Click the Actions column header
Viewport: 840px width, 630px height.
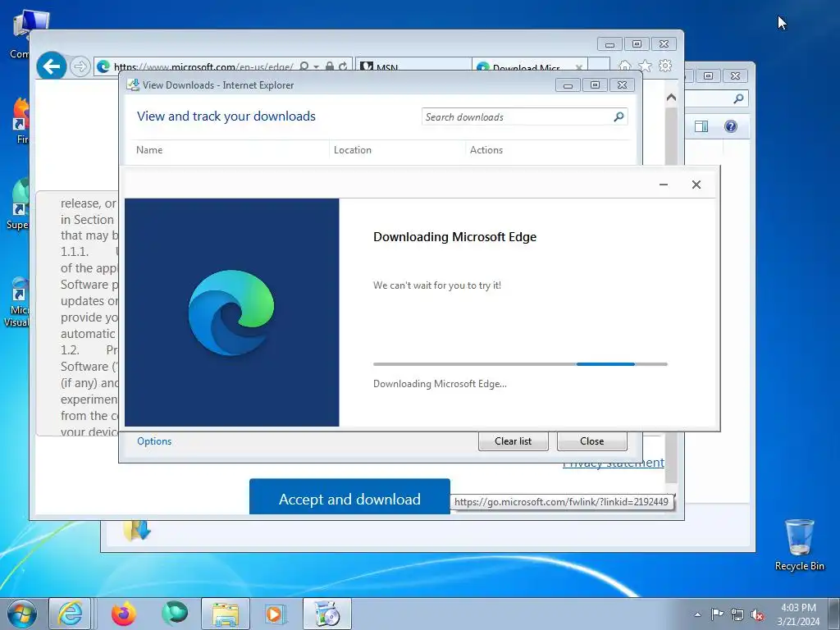coord(486,150)
